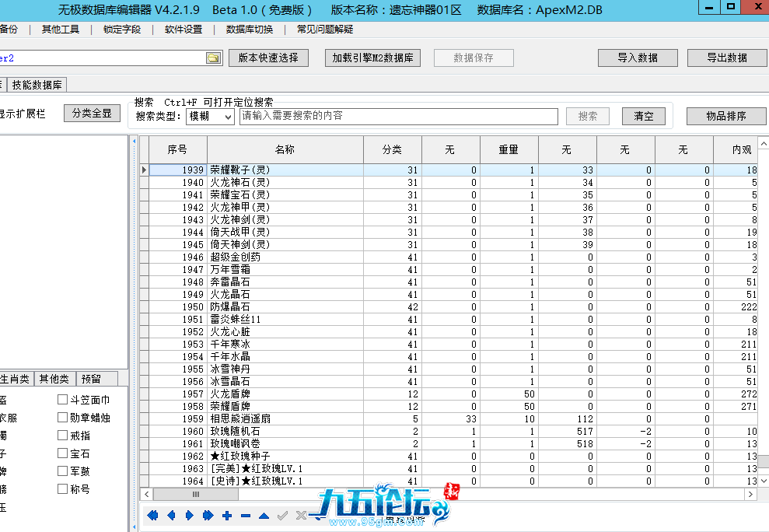Open the 搜索类型 dropdown showing 模糊
Viewport: 769px width, 532px height.
(210, 116)
